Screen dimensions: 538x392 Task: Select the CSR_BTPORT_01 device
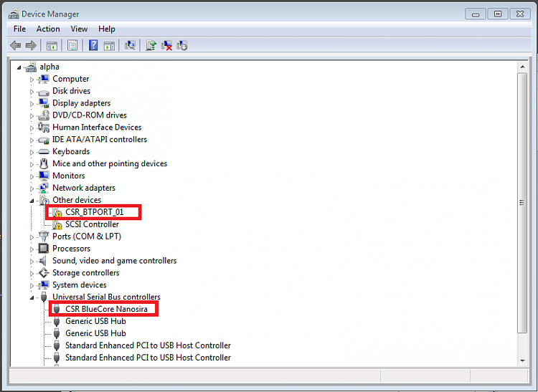click(x=95, y=212)
